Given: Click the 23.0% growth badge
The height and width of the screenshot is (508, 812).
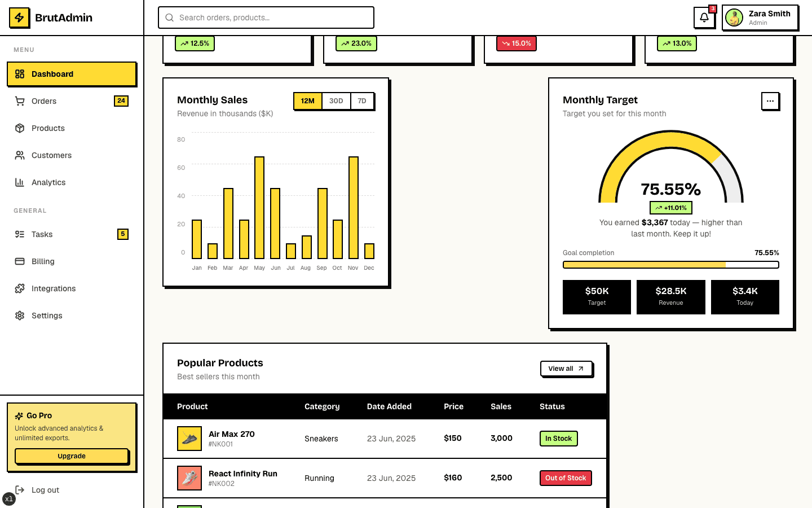Looking at the screenshot, I should click(356, 43).
